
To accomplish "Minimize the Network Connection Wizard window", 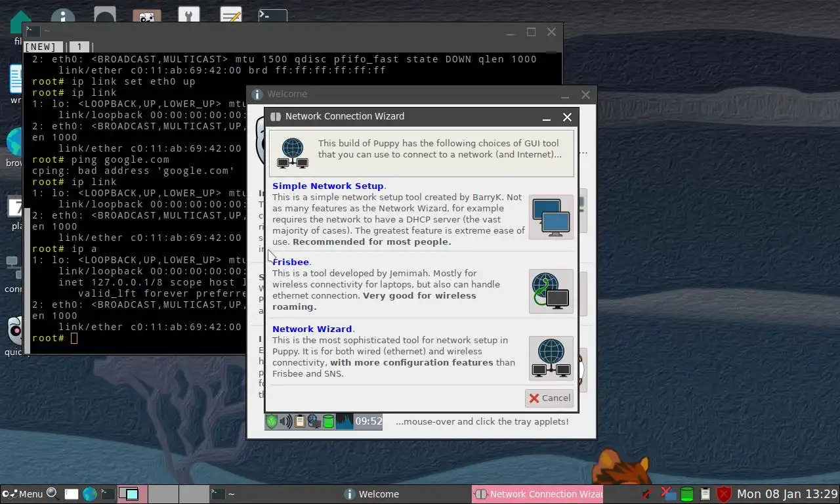I will 546,117.
